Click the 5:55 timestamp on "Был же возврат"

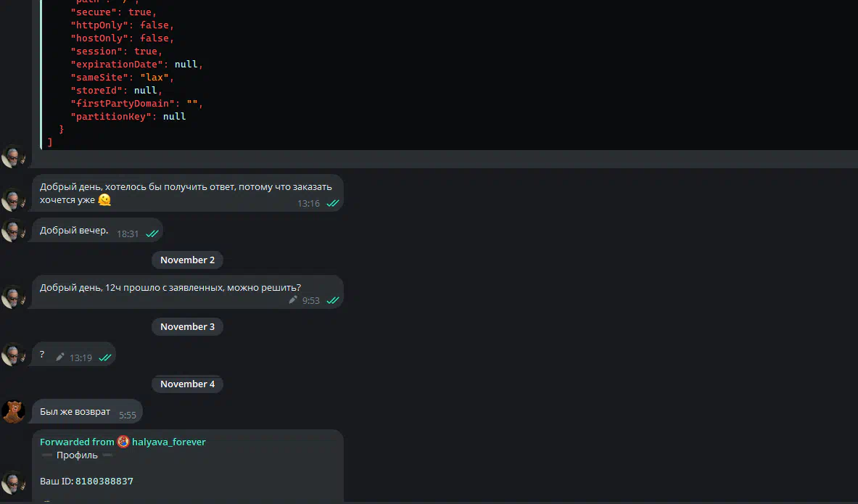pyautogui.click(x=128, y=416)
